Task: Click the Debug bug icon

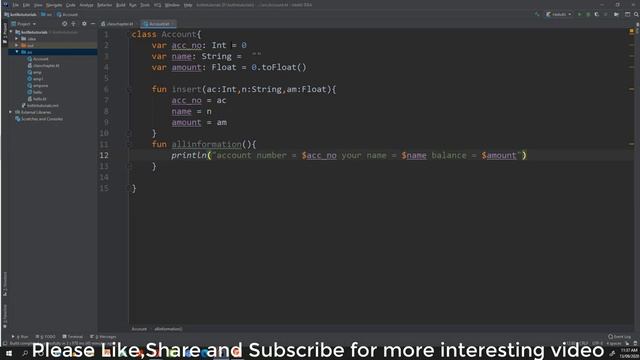Action: pyautogui.click(x=588, y=14)
